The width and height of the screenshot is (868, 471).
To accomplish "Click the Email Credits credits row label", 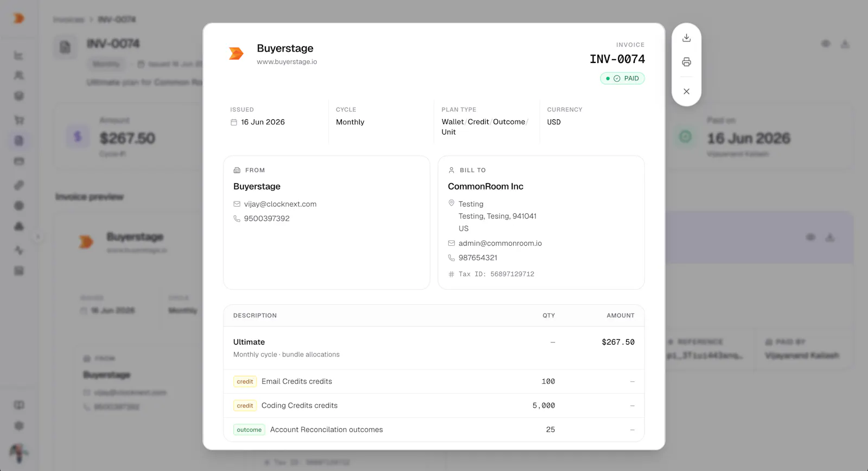I will [297, 381].
